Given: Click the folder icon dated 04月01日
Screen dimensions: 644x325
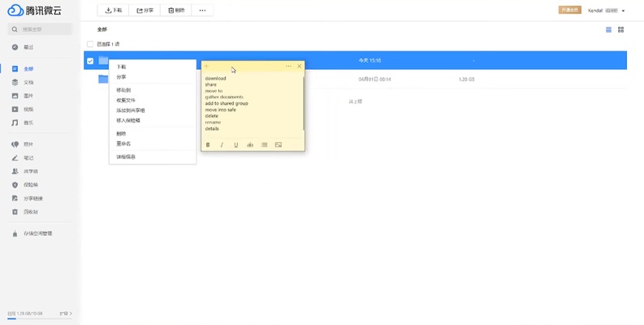Looking at the screenshot, I should point(103,79).
